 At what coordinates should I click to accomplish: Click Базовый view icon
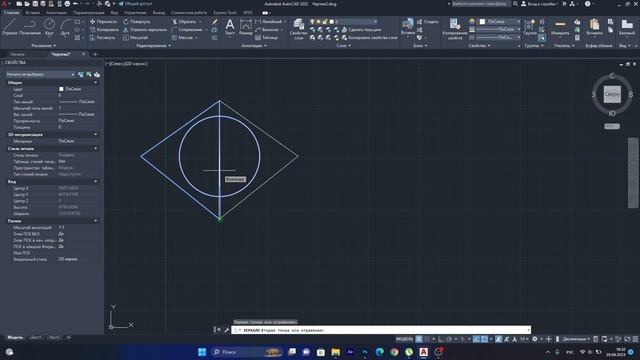(x=627, y=27)
